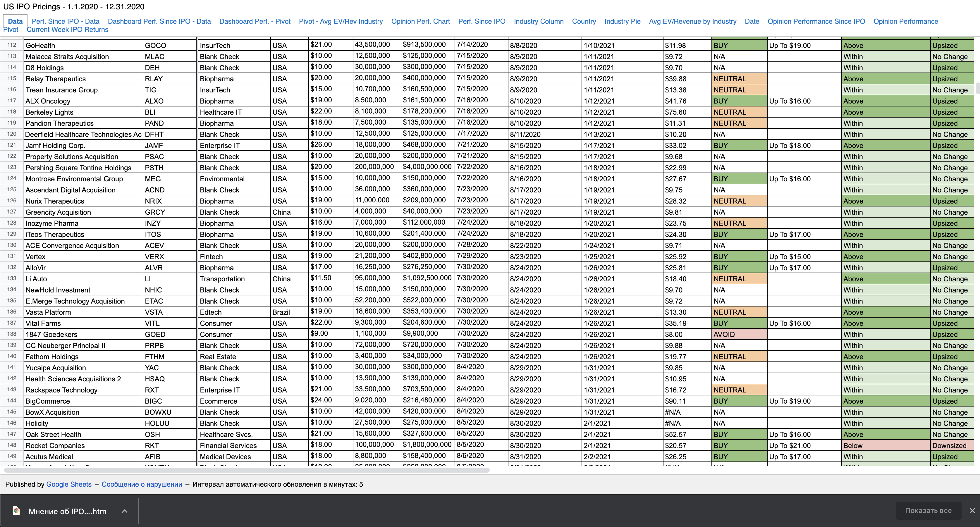The width and height of the screenshot is (980, 527).
Task: Open the Dashboard Perf. - Pivot tab
Action: click(255, 21)
